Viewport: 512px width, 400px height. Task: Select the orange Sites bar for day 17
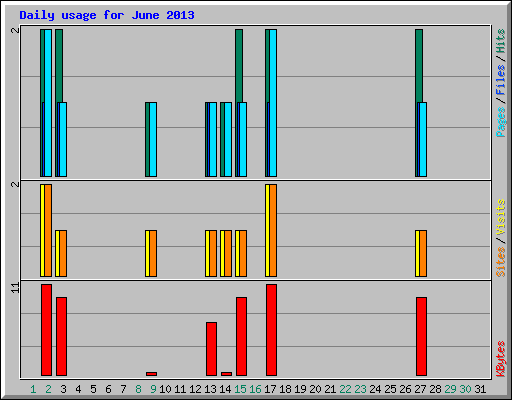[273, 230]
